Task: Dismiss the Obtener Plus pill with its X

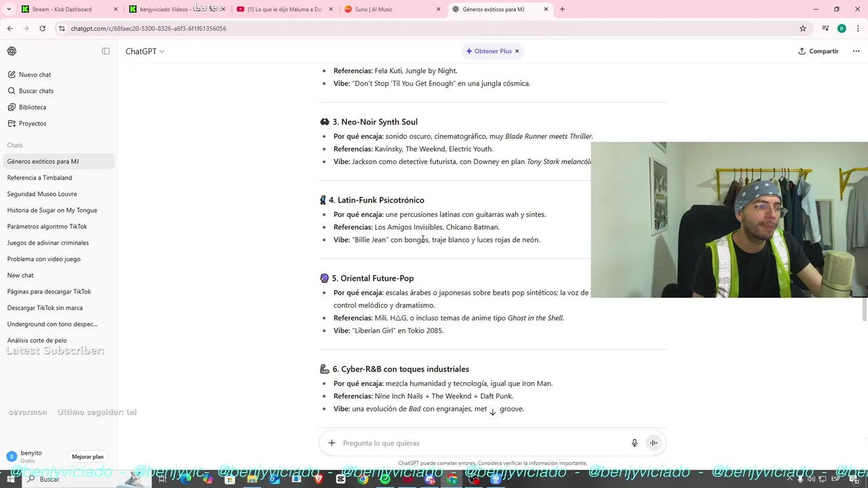Action: [517, 51]
